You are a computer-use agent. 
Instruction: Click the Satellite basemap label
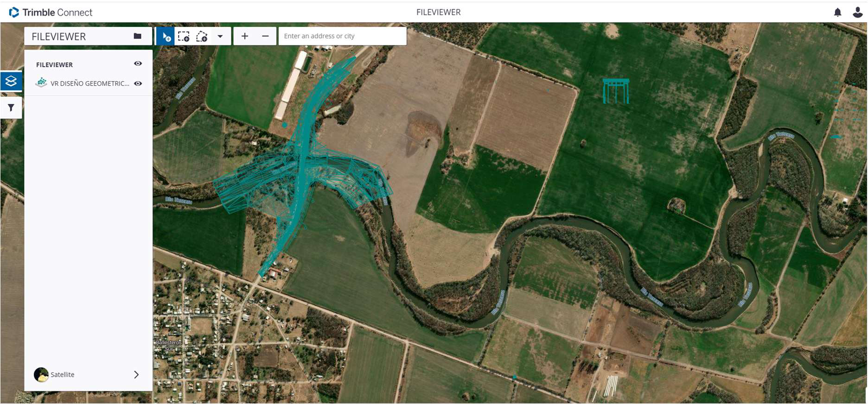(62, 374)
